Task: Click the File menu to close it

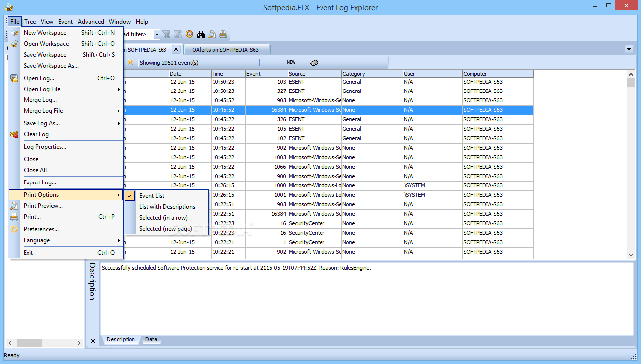Action: tap(15, 22)
